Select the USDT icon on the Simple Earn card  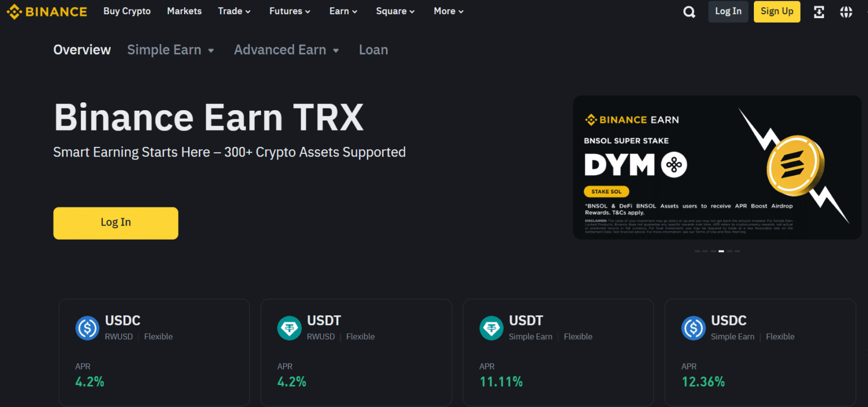coord(491,328)
